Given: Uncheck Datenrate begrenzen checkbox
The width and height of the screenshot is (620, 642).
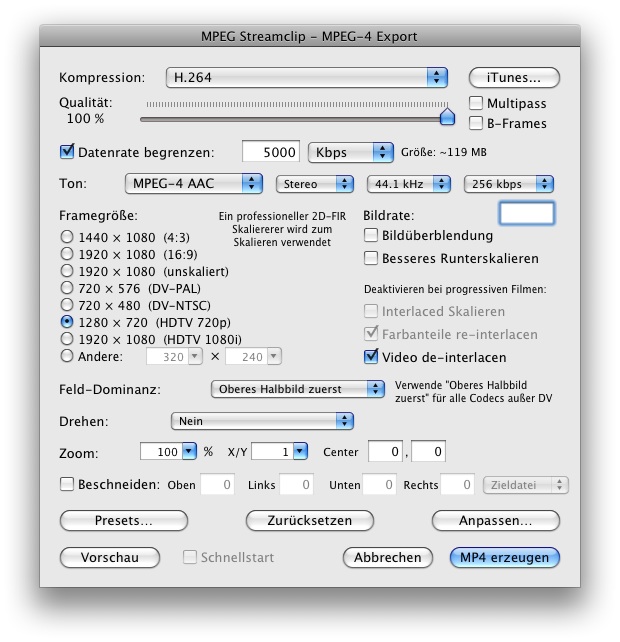Looking at the screenshot, I should click(x=68, y=152).
